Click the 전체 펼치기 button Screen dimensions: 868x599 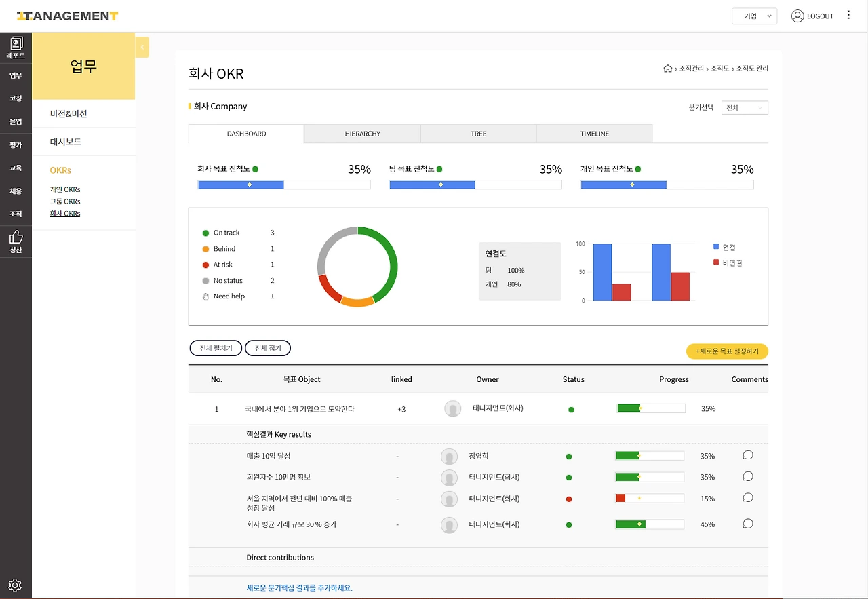coord(216,348)
